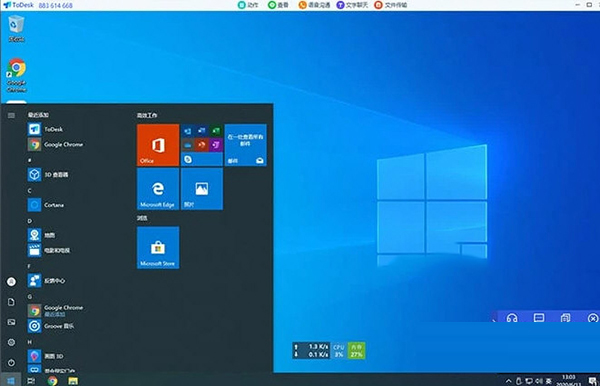The image size is (600, 386).
Task: Click the network speed monitor widget
Action: pos(311,350)
